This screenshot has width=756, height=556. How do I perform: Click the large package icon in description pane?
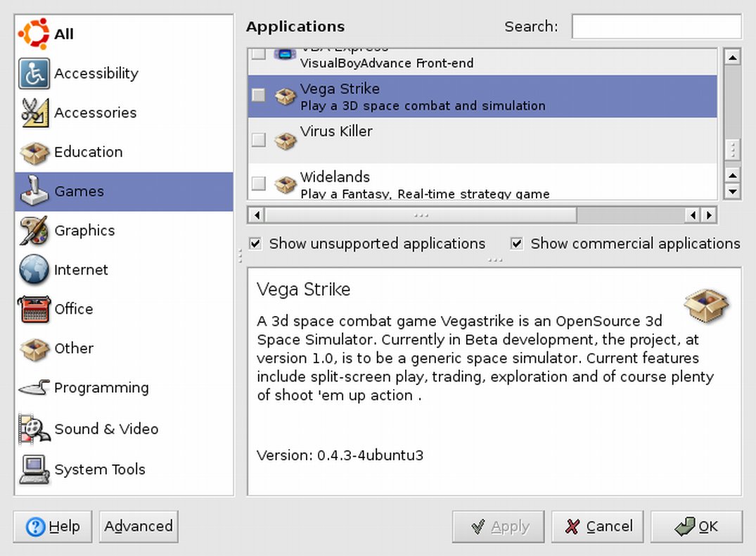click(x=706, y=305)
